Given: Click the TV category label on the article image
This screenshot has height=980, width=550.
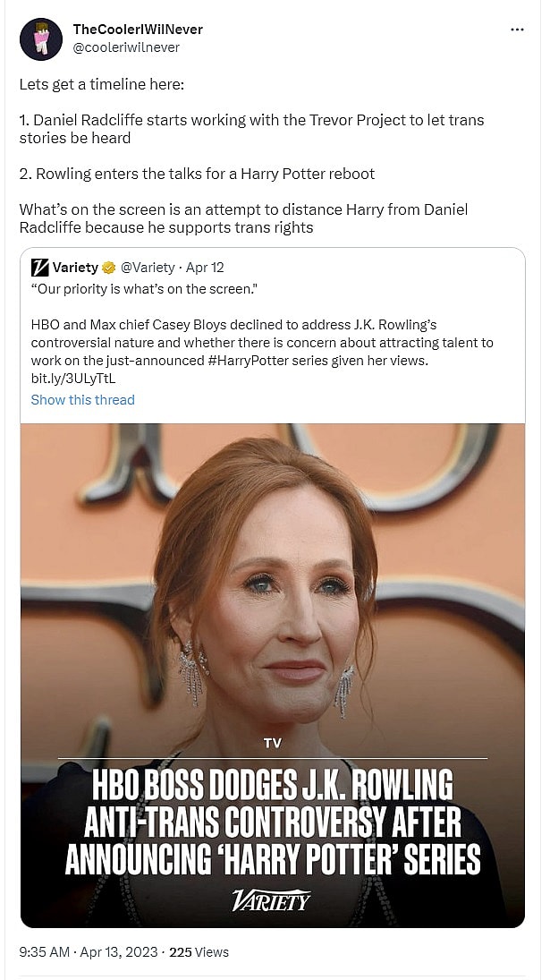Looking at the screenshot, I should coord(274,743).
